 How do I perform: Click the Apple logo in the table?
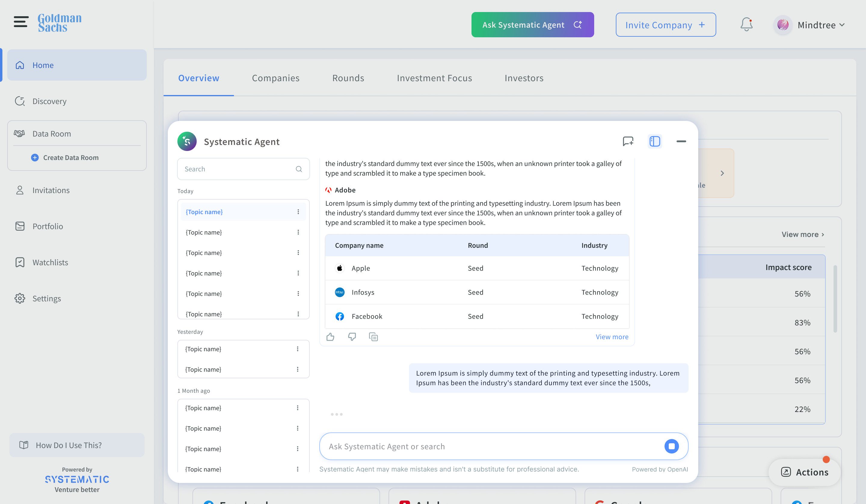click(339, 268)
